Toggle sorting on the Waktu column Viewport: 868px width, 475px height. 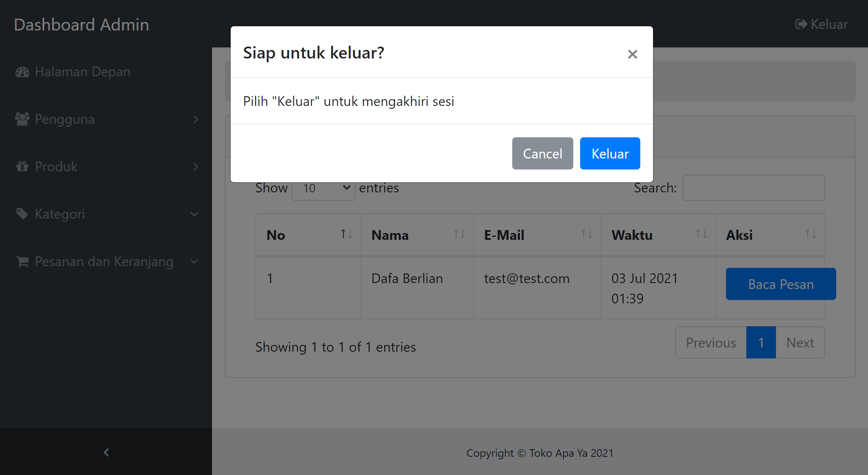tap(701, 234)
